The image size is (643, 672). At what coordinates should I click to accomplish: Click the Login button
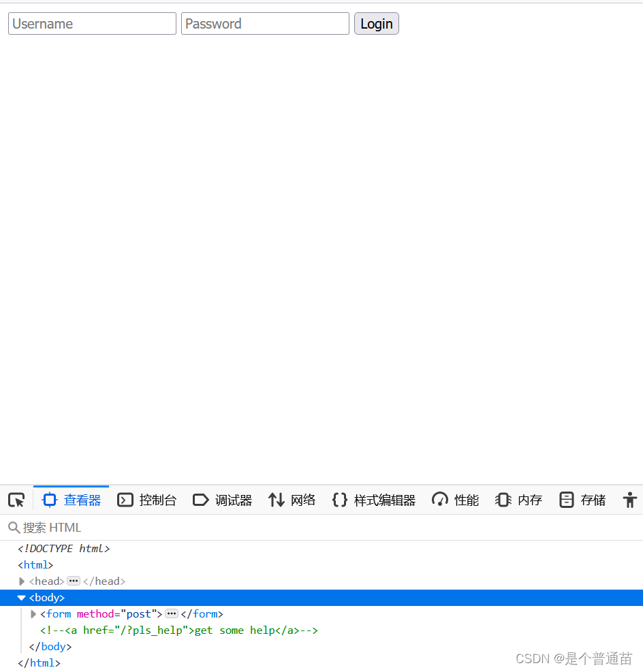pos(376,23)
